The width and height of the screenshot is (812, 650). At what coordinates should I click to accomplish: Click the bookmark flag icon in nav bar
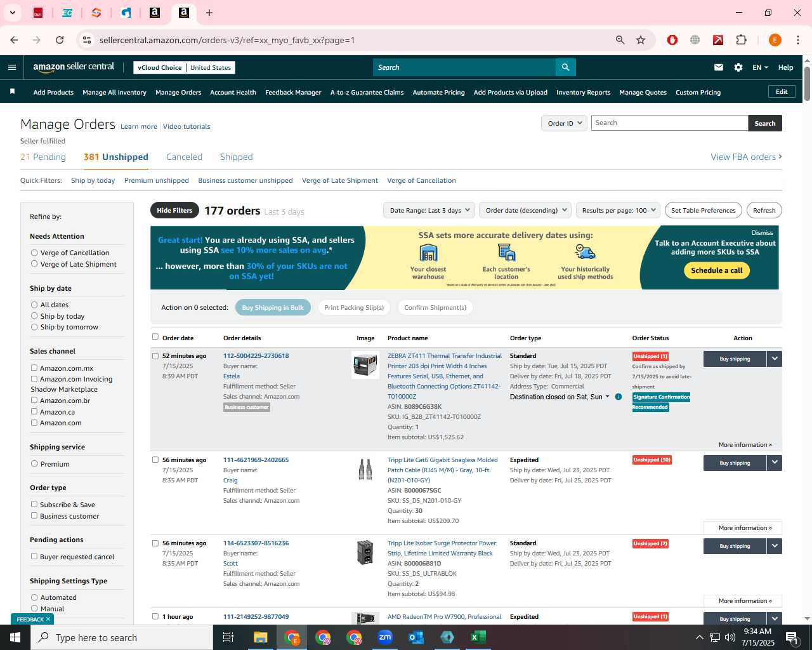[x=12, y=92]
